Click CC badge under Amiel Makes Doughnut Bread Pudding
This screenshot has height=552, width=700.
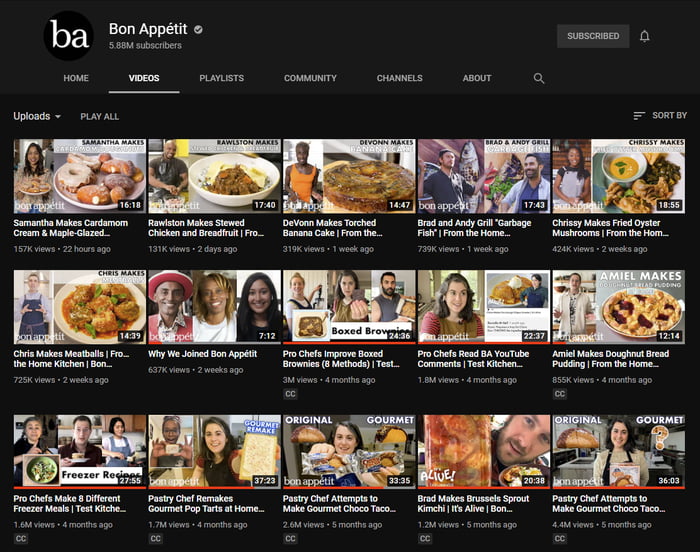tap(559, 394)
